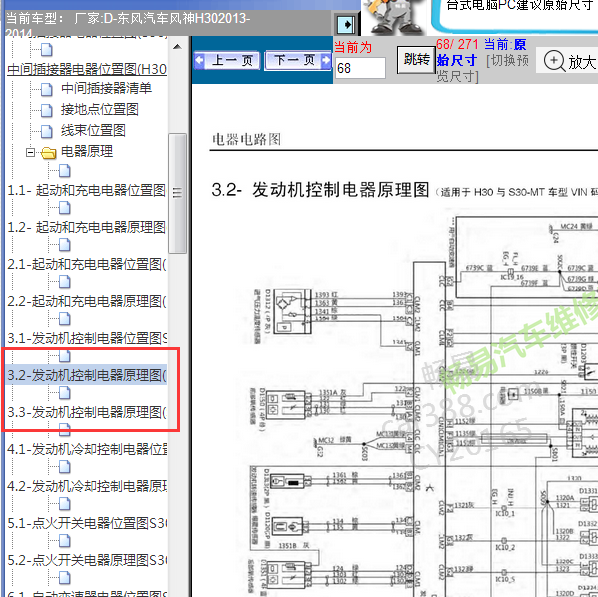Open the 电器原理 folder
This screenshot has width=598, height=597.
[x=87, y=151]
